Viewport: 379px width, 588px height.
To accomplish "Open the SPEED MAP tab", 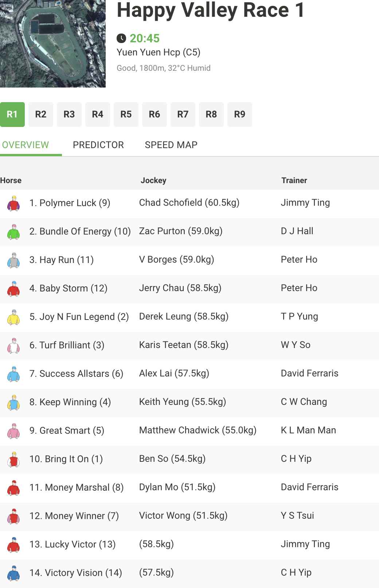I will (x=171, y=145).
